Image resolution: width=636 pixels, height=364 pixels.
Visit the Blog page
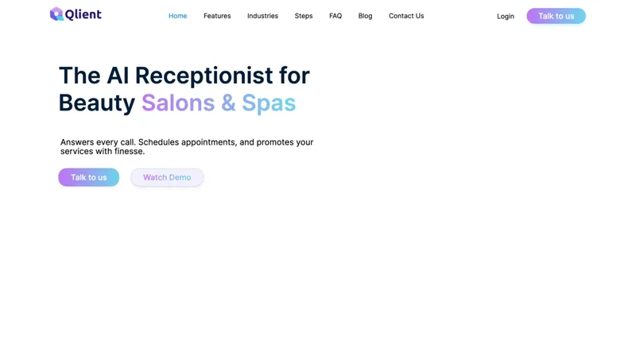pyautogui.click(x=365, y=16)
